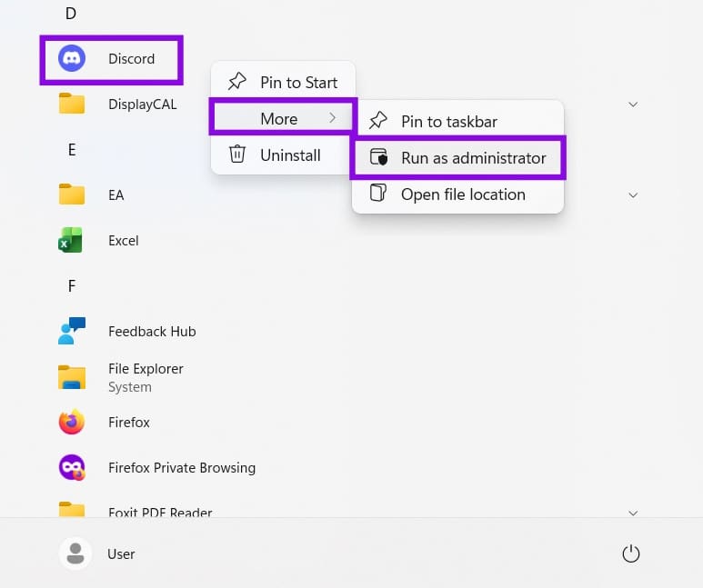
Task: Click the Discord app label
Action: 131,59
